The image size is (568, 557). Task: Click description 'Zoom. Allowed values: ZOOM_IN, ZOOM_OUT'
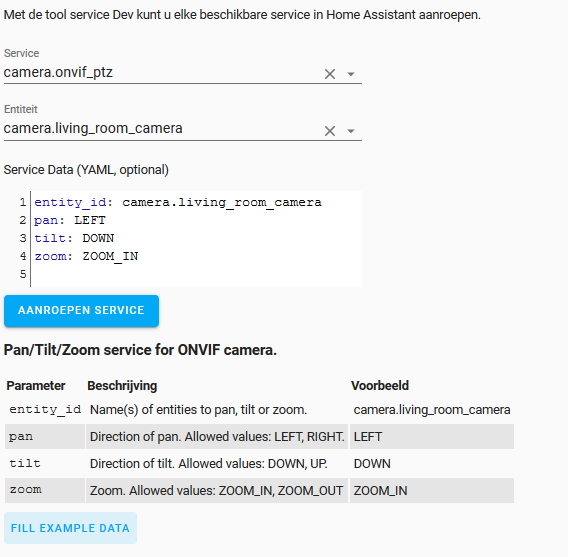(x=216, y=491)
